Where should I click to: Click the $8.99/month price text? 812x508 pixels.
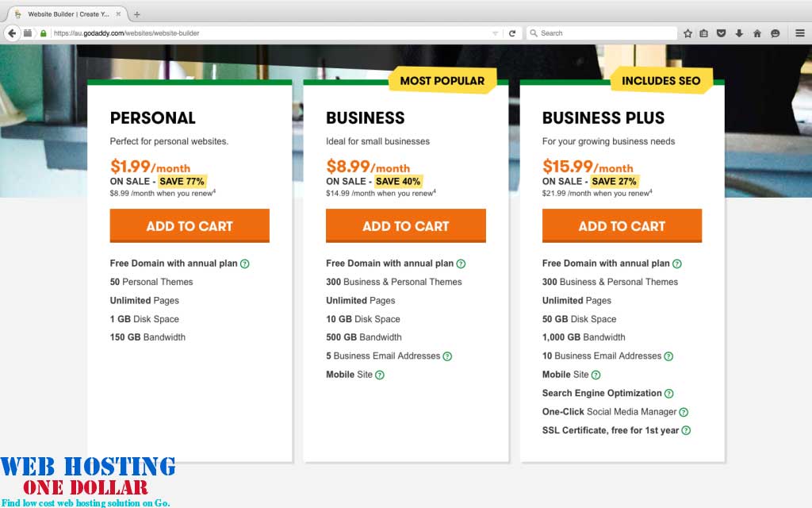368,167
